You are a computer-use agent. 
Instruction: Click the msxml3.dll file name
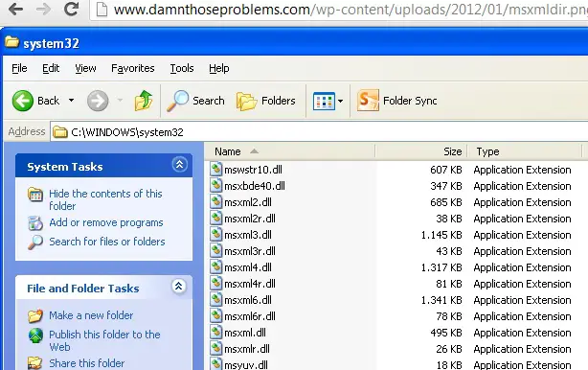(248, 235)
